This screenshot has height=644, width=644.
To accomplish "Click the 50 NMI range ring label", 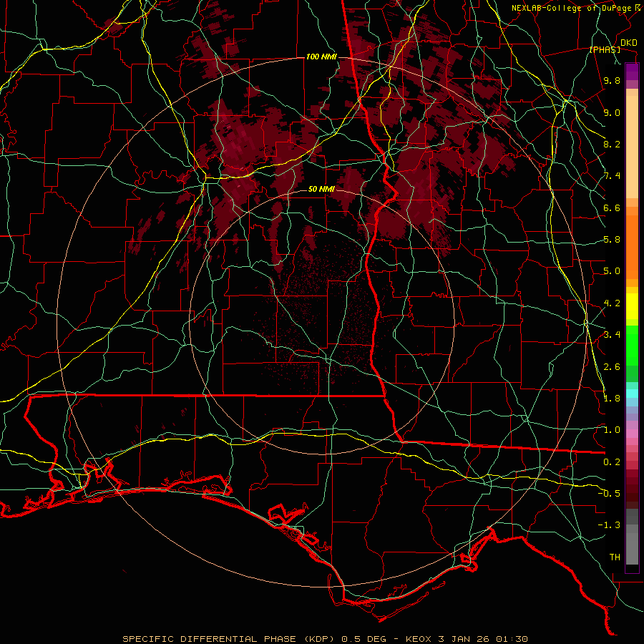I will [x=321, y=190].
